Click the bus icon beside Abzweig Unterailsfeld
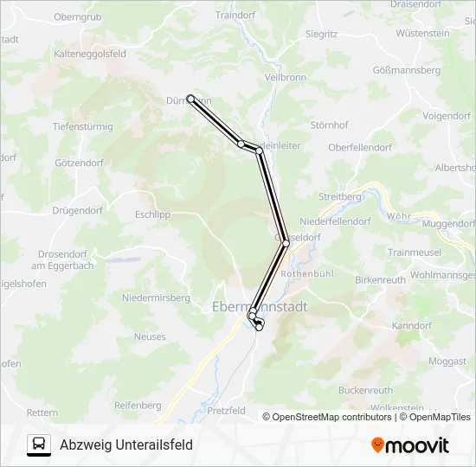The height and width of the screenshot is (467, 476). pos(39,445)
